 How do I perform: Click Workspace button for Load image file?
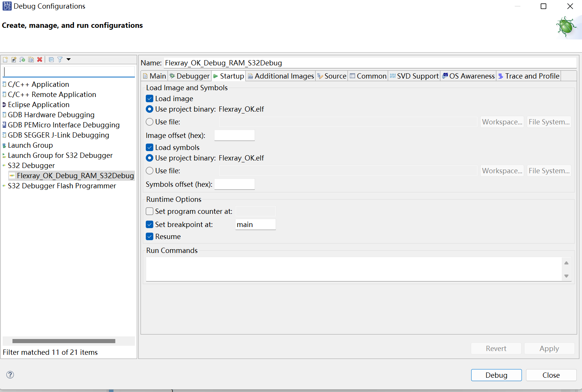502,122
